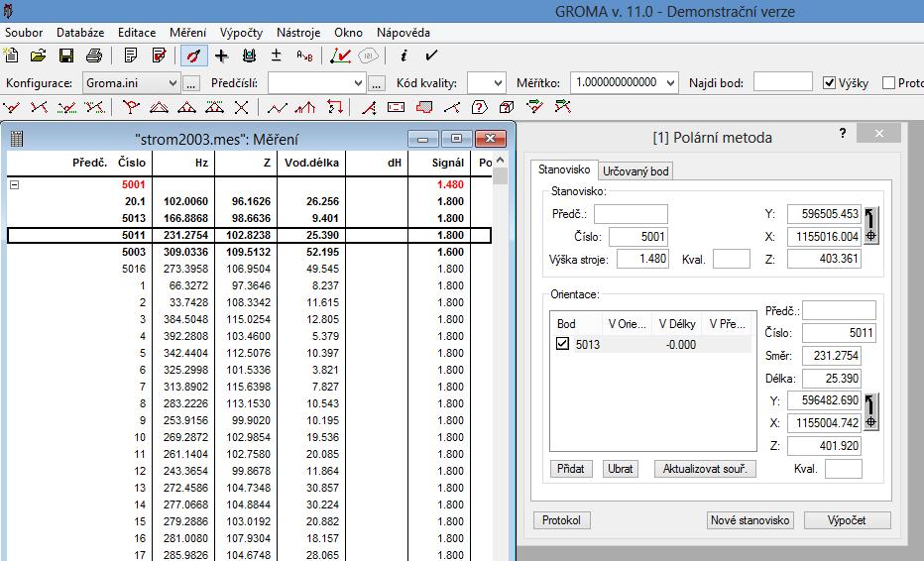The width and height of the screenshot is (924, 561).
Task: Click the Výpočet button
Action: [847, 519]
